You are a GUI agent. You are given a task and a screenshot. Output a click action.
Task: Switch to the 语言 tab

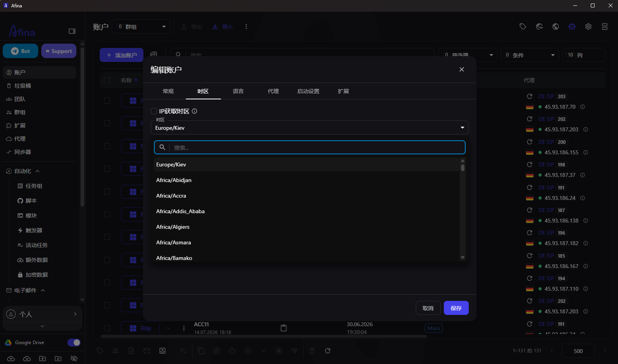coord(238,91)
